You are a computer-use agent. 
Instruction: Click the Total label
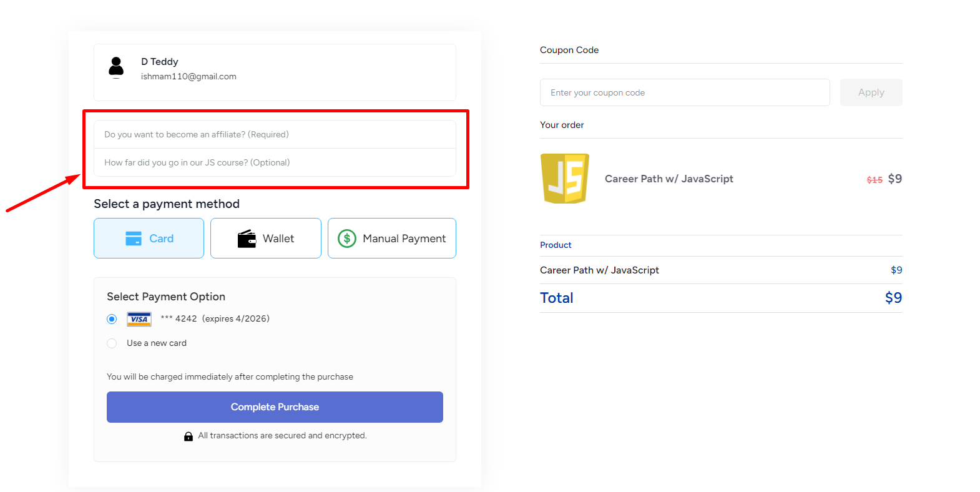557,298
